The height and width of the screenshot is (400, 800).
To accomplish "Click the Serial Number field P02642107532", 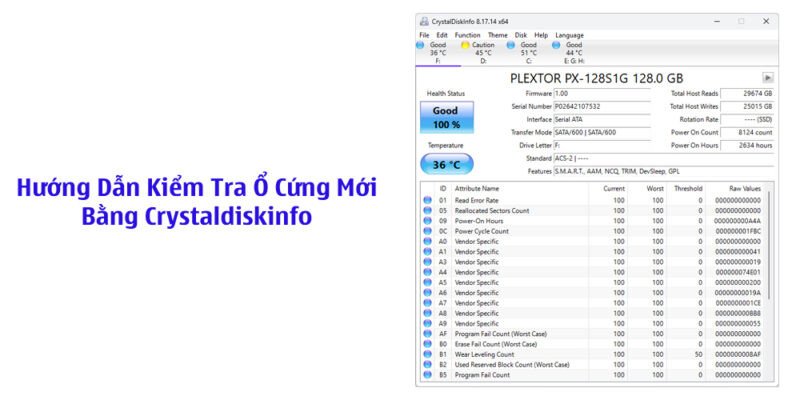I will pyautogui.click(x=602, y=107).
